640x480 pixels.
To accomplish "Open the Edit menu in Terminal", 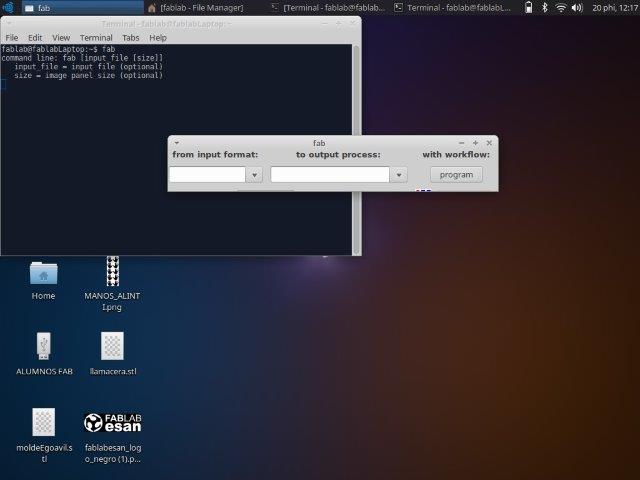I will tap(35, 38).
